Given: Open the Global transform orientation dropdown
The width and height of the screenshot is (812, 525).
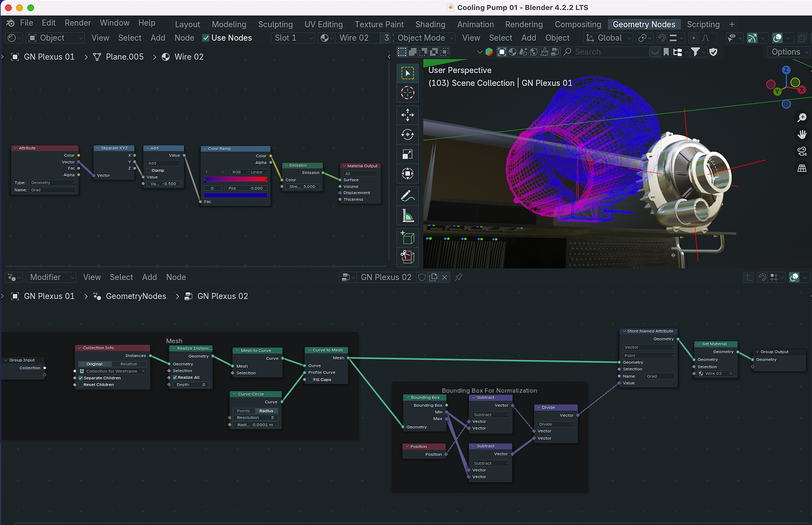Looking at the screenshot, I should [x=608, y=38].
